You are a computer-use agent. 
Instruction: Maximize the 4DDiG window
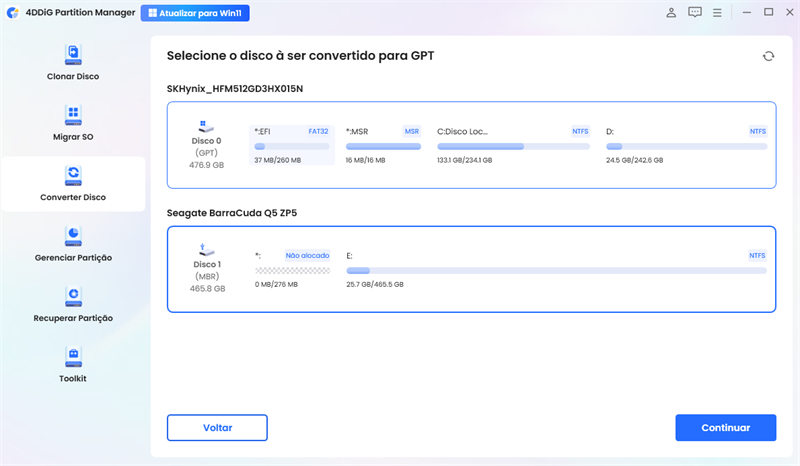(x=768, y=12)
